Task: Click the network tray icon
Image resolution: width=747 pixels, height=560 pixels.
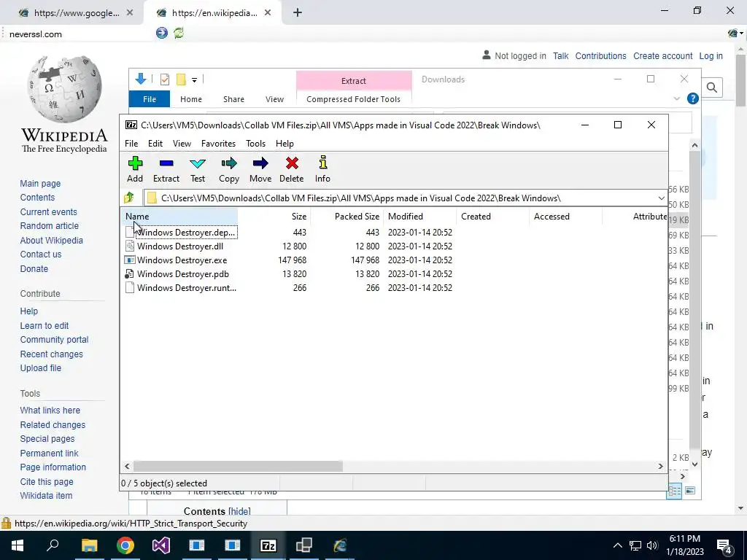Action: click(x=635, y=545)
